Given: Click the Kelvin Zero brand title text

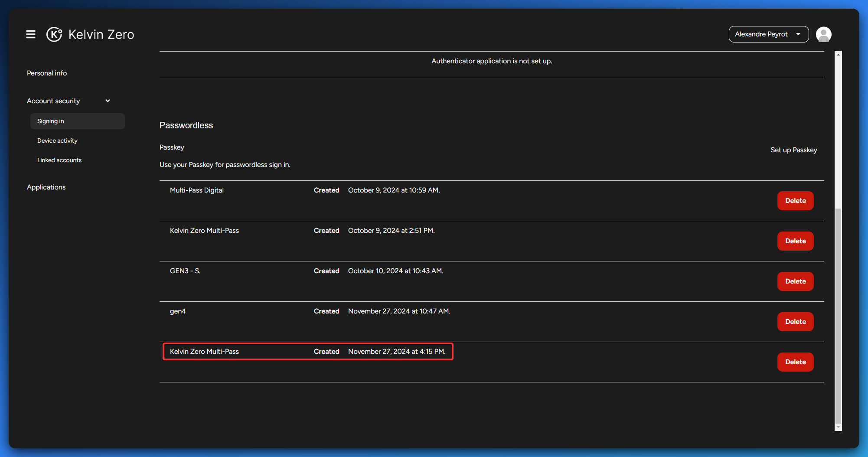Looking at the screenshot, I should (x=101, y=34).
